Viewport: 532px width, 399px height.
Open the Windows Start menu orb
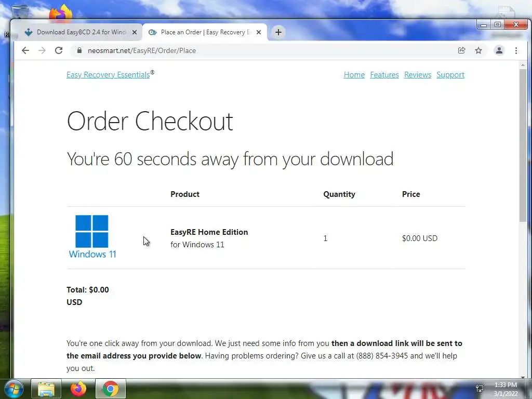(x=14, y=389)
